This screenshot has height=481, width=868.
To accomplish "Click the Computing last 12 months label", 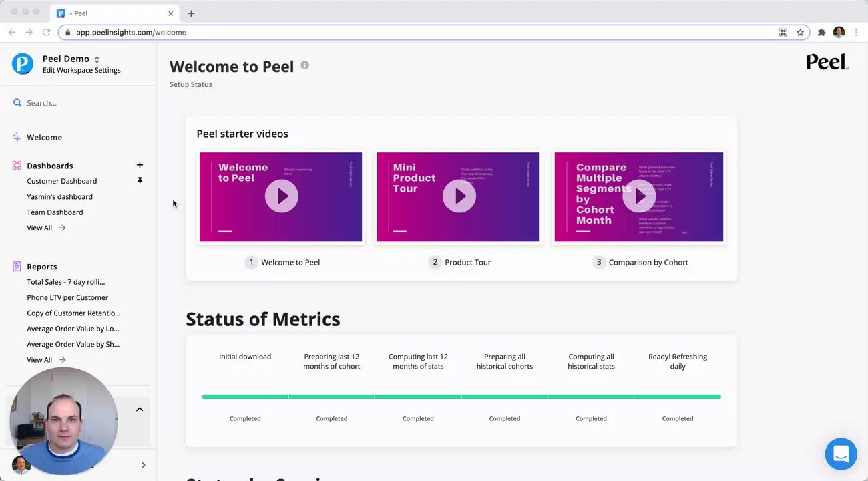I will [x=418, y=361].
